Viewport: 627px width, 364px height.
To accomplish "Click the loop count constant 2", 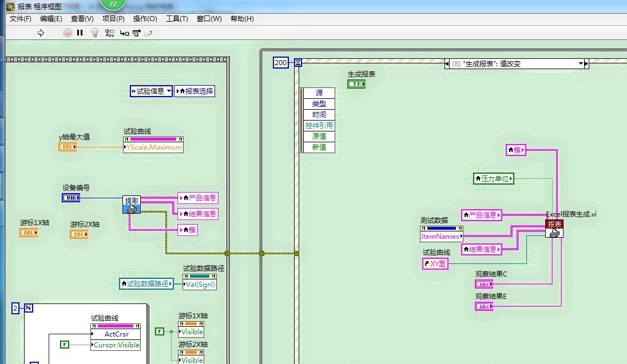I will (x=15, y=309).
